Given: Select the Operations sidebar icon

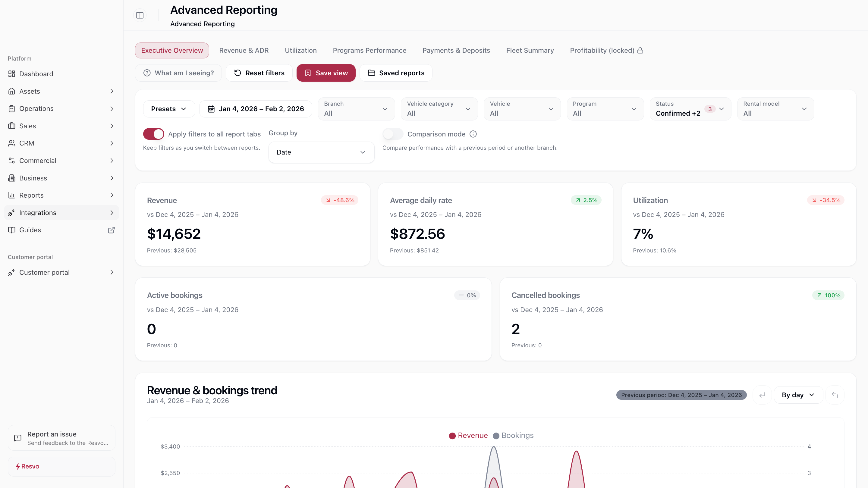Looking at the screenshot, I should [x=11, y=108].
